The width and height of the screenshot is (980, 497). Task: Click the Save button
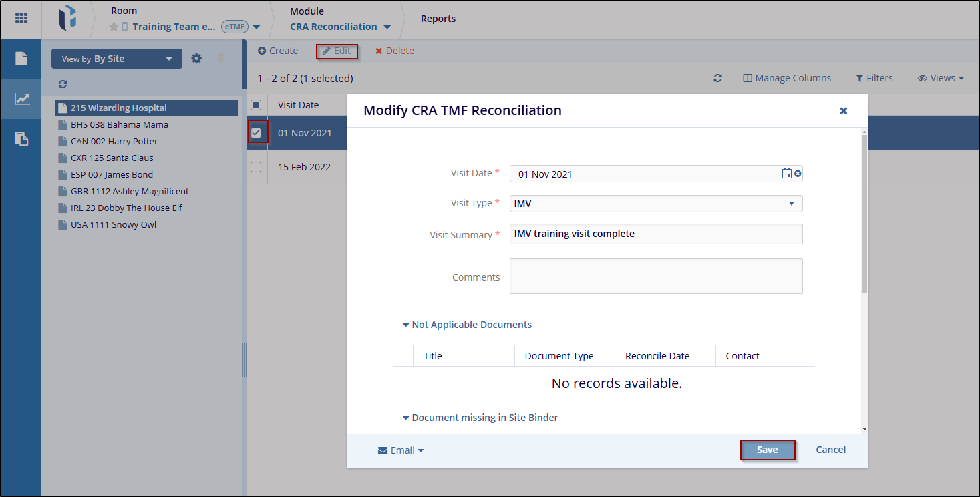(x=767, y=450)
